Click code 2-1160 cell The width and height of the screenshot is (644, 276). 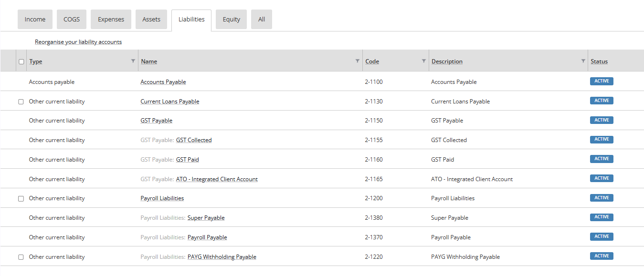point(374,160)
